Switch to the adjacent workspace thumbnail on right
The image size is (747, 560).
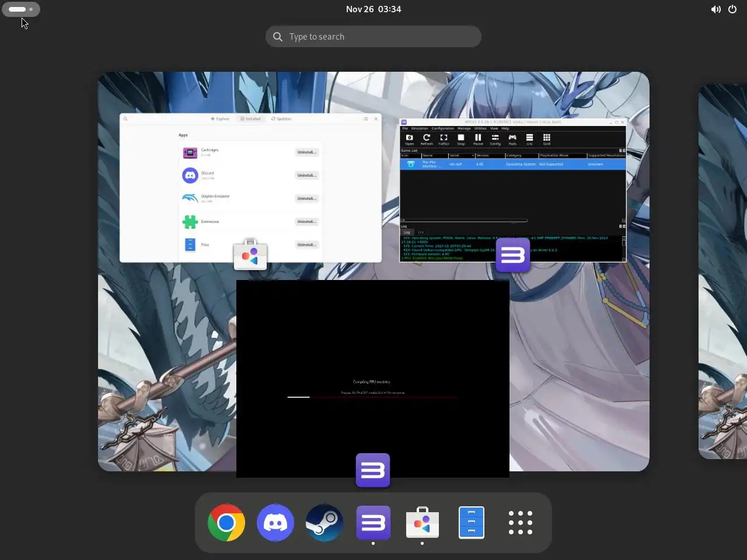coord(722,271)
